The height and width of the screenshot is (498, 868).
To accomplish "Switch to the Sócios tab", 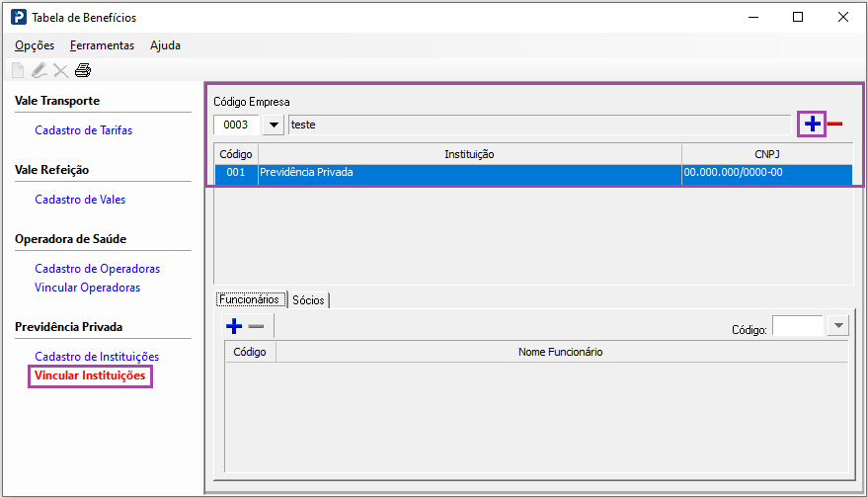I will pyautogui.click(x=308, y=300).
